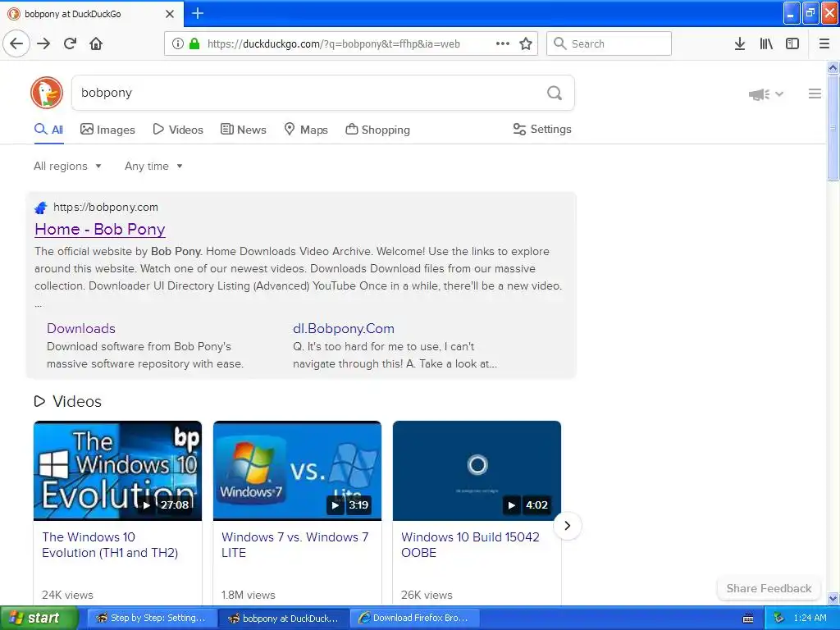
Task: Click the page vertical scrollbar thumb
Action: [x=833, y=129]
